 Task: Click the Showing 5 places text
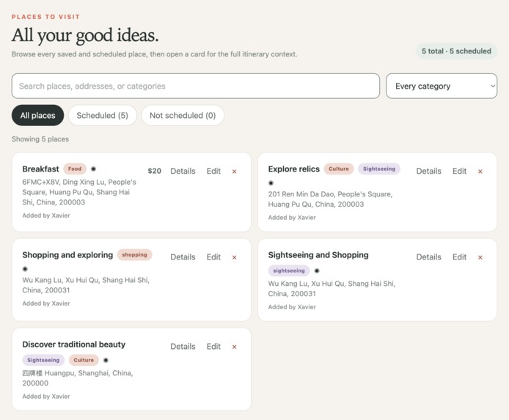coord(40,139)
